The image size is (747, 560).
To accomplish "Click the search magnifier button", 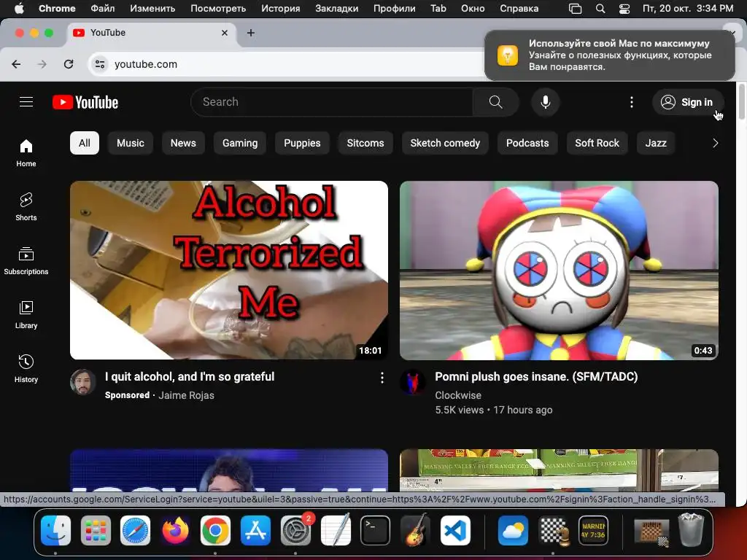I will (x=495, y=102).
